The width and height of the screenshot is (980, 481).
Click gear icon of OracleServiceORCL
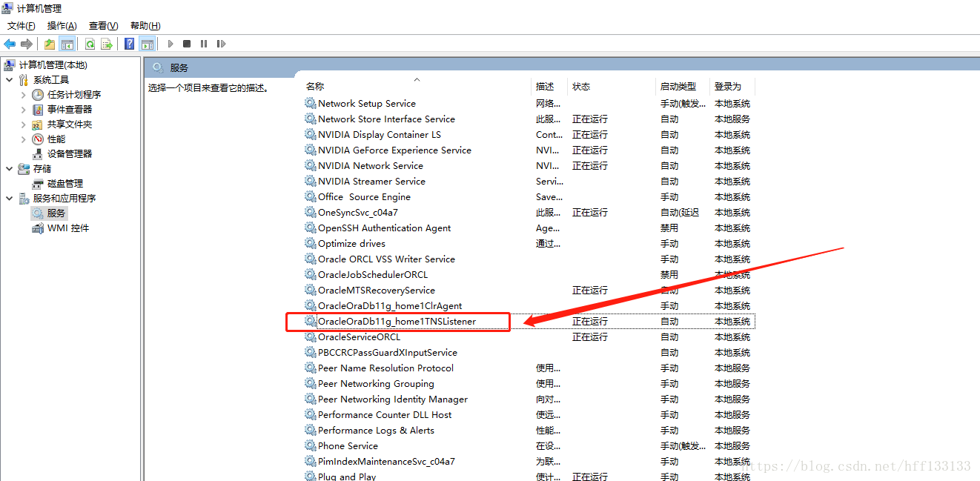(x=311, y=336)
